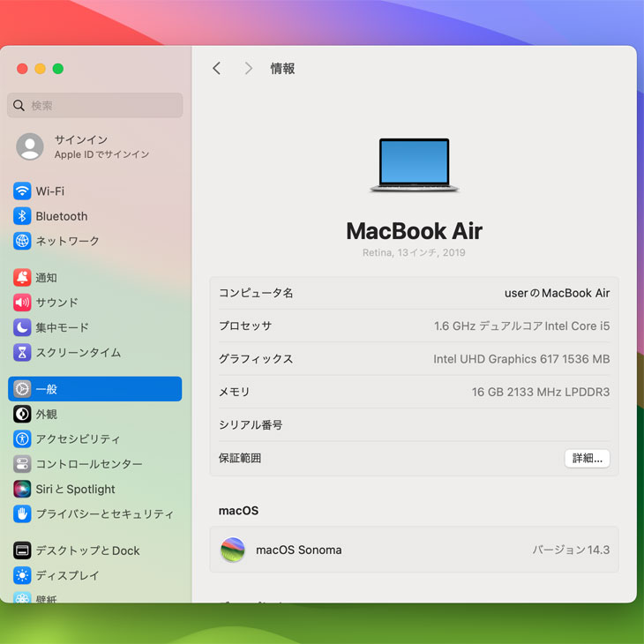Click the userのMacBook Air computer name

pyautogui.click(x=557, y=293)
